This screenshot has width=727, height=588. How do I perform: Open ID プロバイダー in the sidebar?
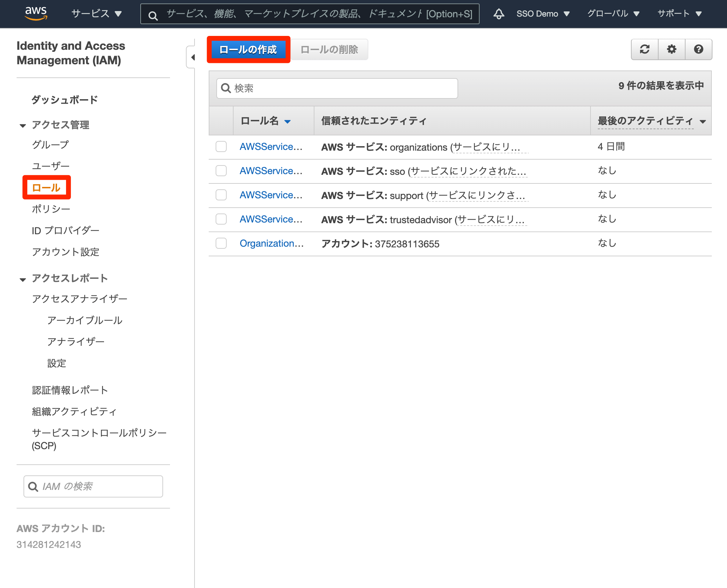66,230
